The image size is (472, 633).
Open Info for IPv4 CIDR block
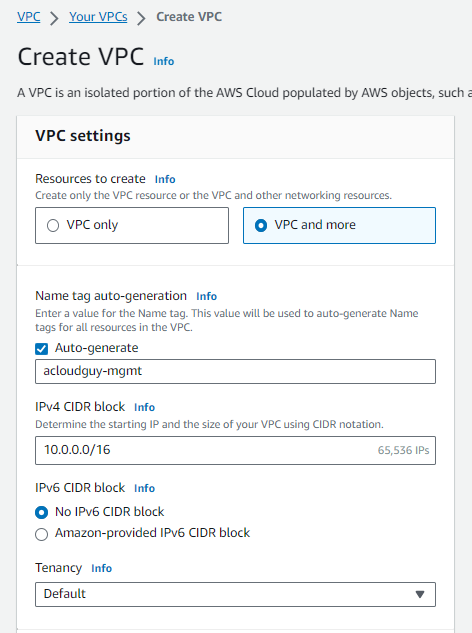[144, 407]
